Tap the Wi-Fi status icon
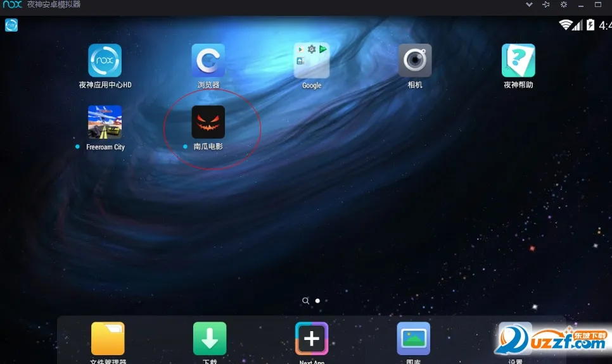Image resolution: width=612 pixels, height=364 pixels. (565, 25)
